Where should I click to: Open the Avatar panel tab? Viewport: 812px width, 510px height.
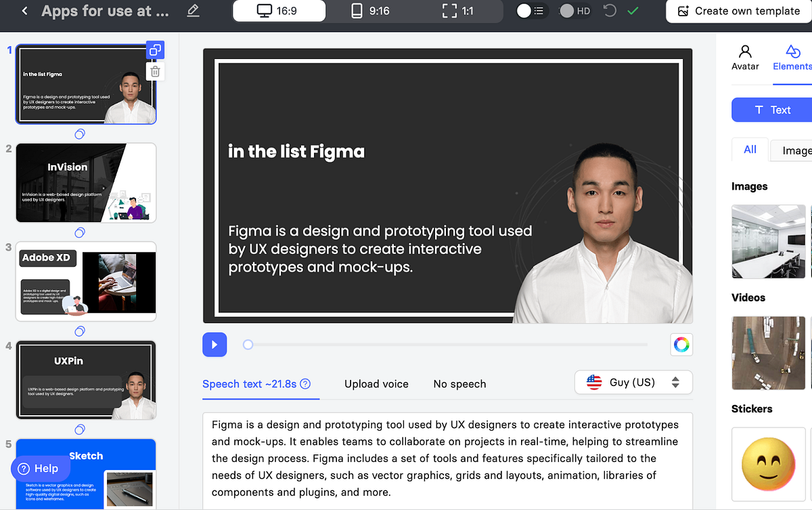click(x=745, y=58)
